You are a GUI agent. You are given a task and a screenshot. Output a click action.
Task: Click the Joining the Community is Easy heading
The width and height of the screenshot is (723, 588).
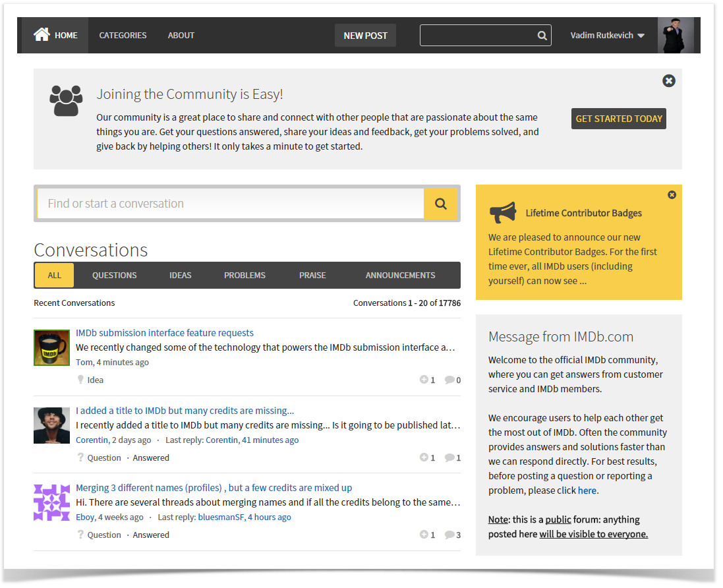click(190, 94)
